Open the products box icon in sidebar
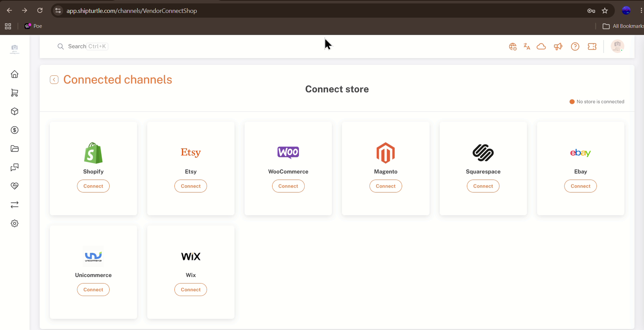The height and width of the screenshot is (330, 644). (15, 111)
